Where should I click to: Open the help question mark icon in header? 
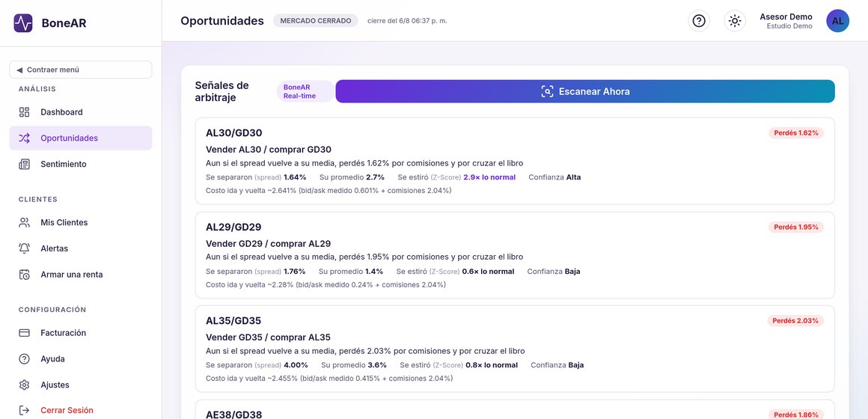tap(699, 21)
